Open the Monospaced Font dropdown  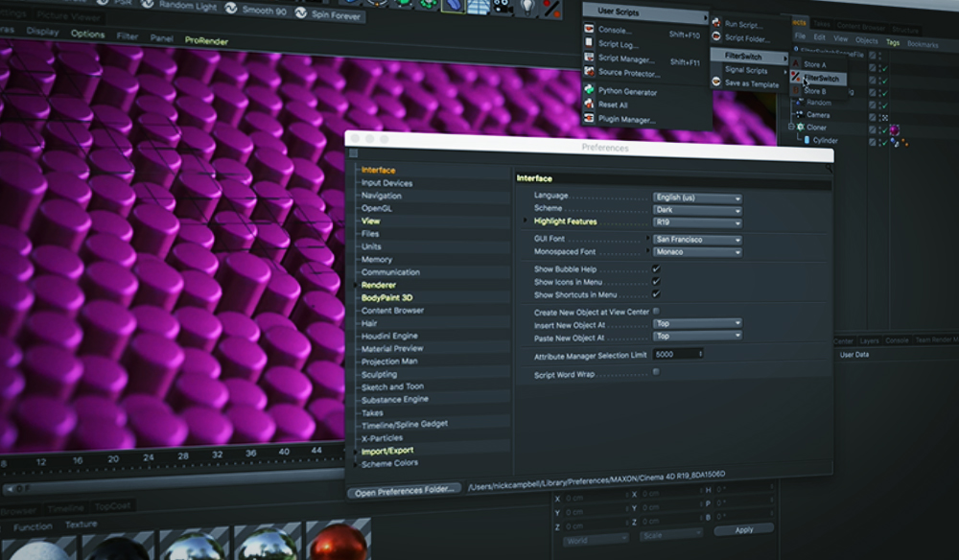[x=697, y=252]
